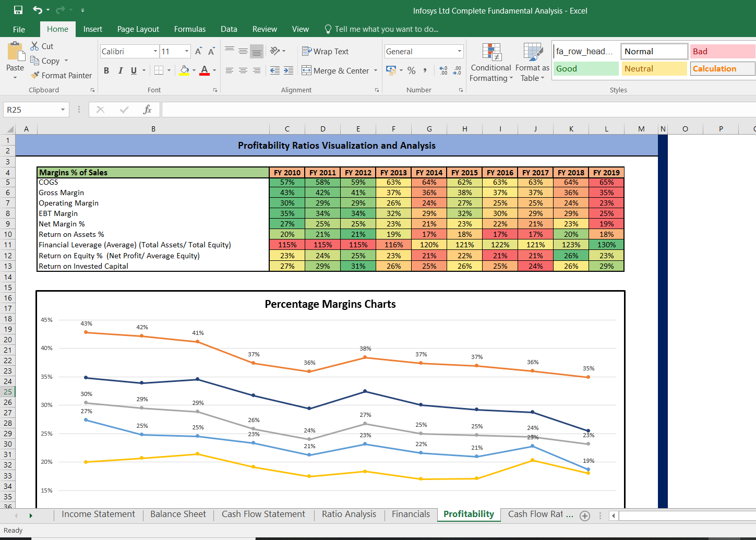Align text left

click(x=230, y=70)
